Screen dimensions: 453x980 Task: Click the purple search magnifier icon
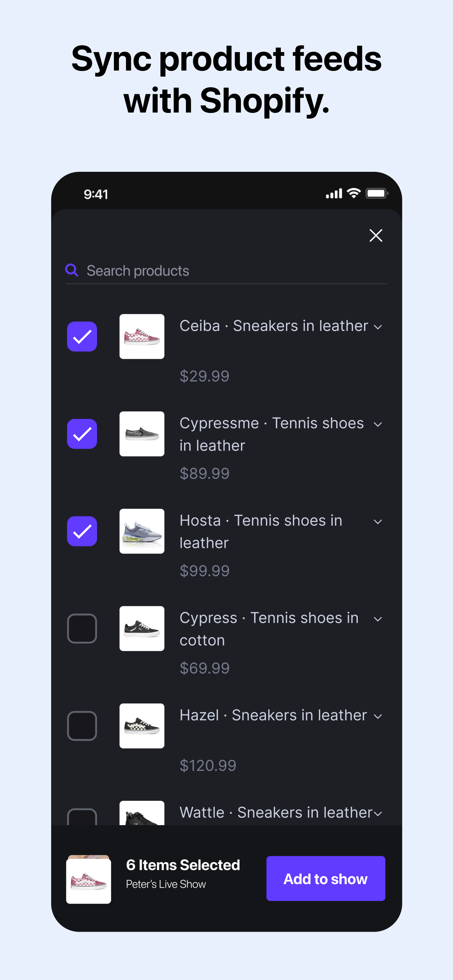[72, 270]
